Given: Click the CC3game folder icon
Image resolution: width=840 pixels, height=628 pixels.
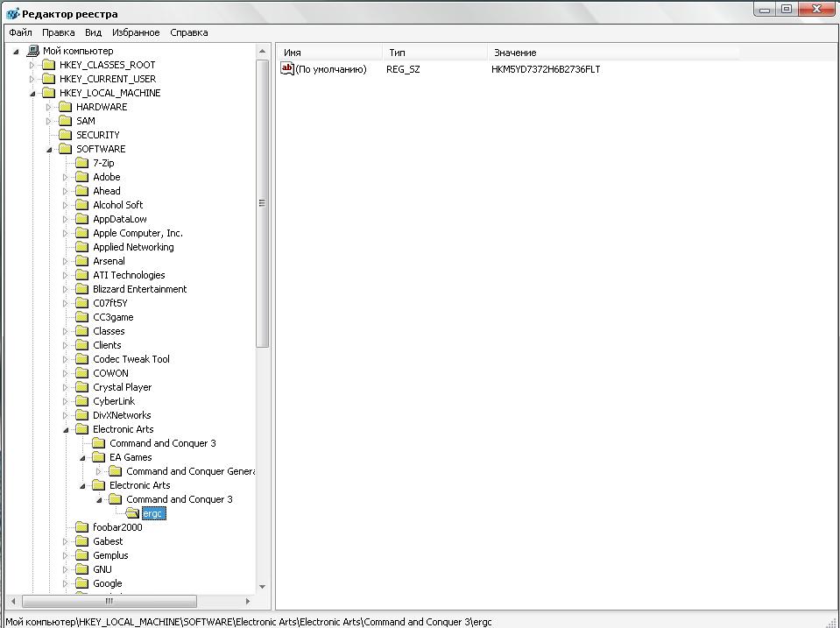Looking at the screenshot, I should coord(82,317).
